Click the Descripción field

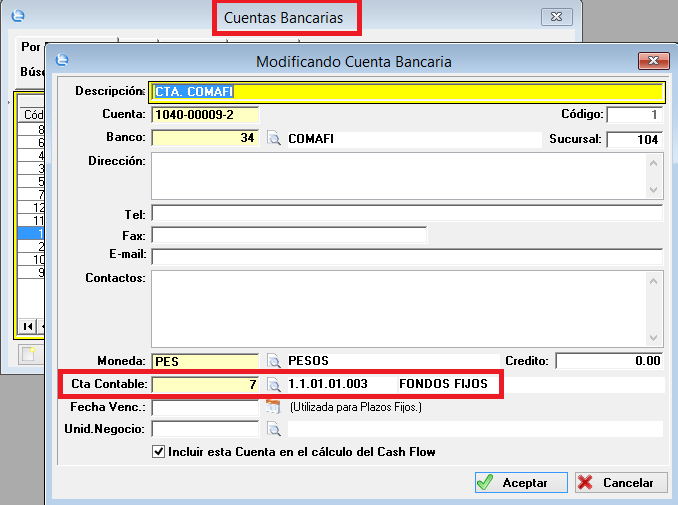(x=406, y=92)
